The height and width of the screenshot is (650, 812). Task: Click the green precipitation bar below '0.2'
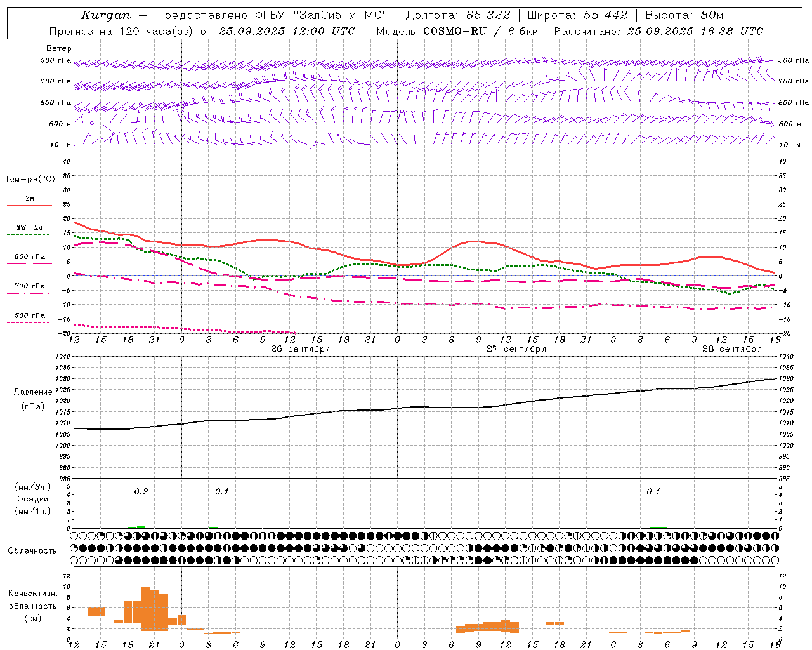[141, 527]
